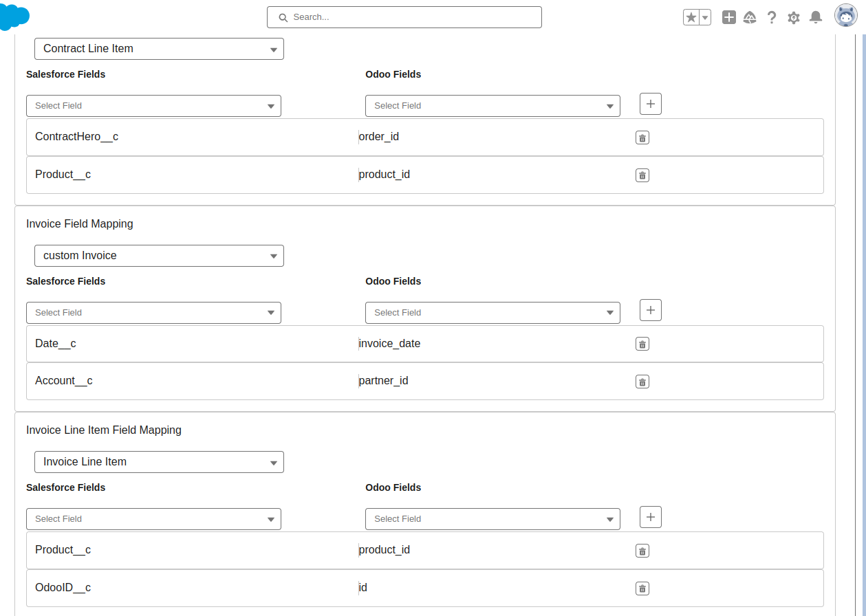Open the favorites star list dropdown

[x=704, y=17]
